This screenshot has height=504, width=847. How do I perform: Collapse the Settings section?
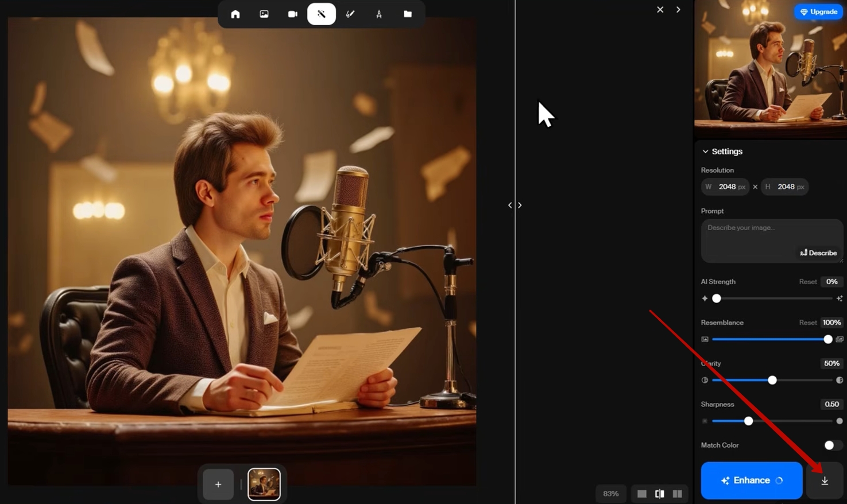(x=705, y=152)
